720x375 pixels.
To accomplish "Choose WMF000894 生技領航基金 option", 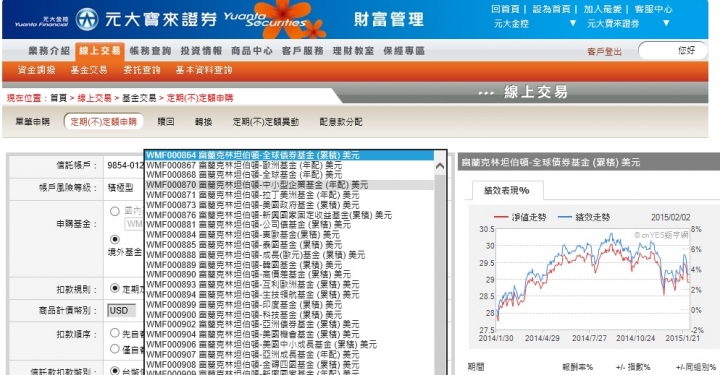I will coord(289,295).
